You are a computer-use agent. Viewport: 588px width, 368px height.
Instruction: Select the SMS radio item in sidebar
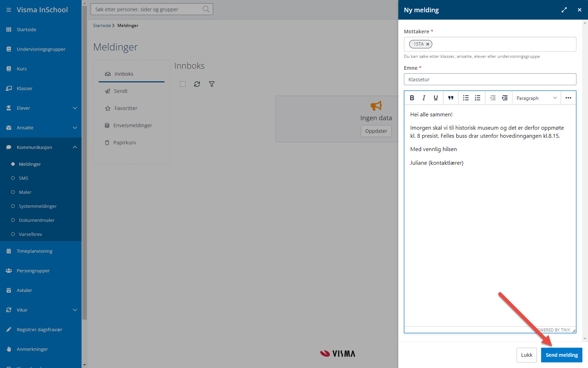click(23, 178)
